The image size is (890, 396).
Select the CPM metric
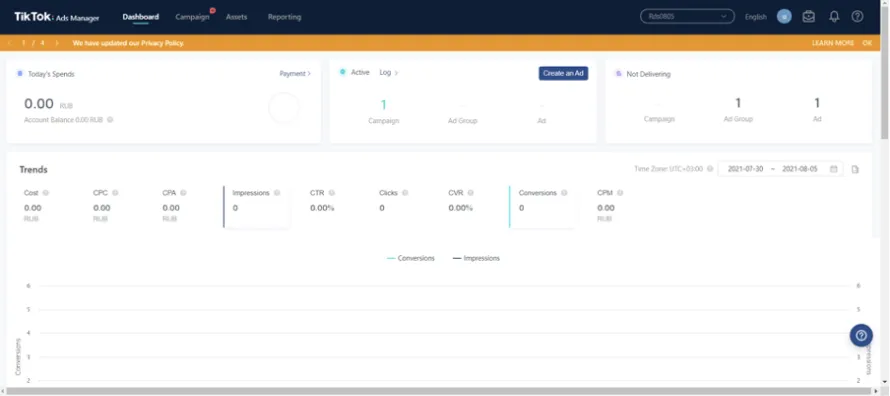coord(610,207)
